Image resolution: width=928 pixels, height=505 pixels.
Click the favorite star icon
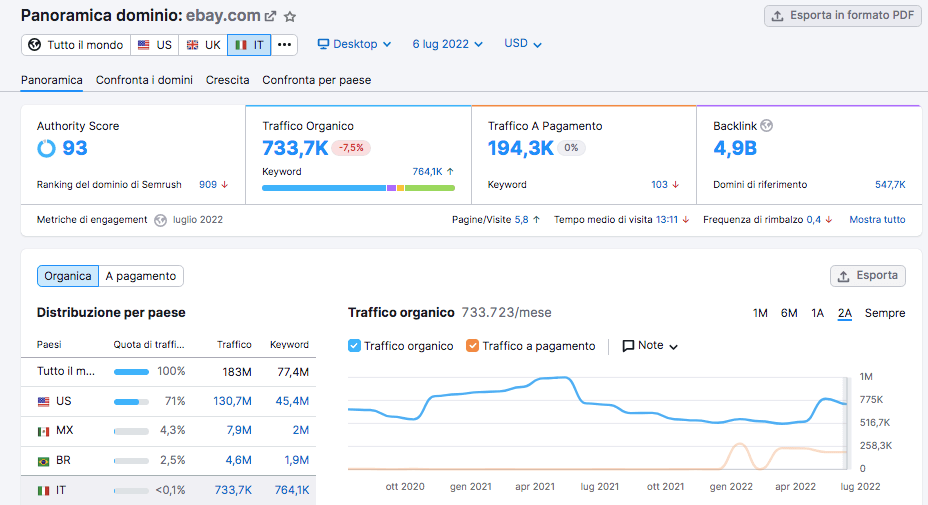[290, 17]
